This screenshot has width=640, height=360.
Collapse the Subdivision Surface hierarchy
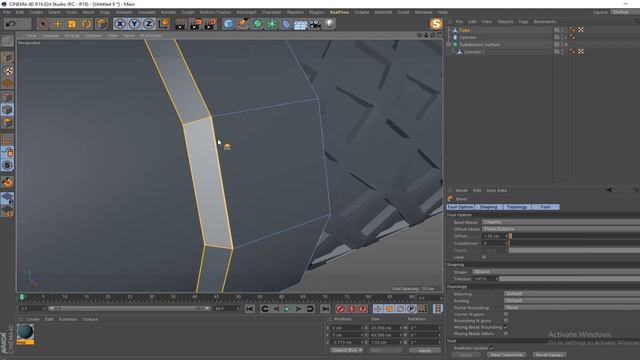coord(449,44)
